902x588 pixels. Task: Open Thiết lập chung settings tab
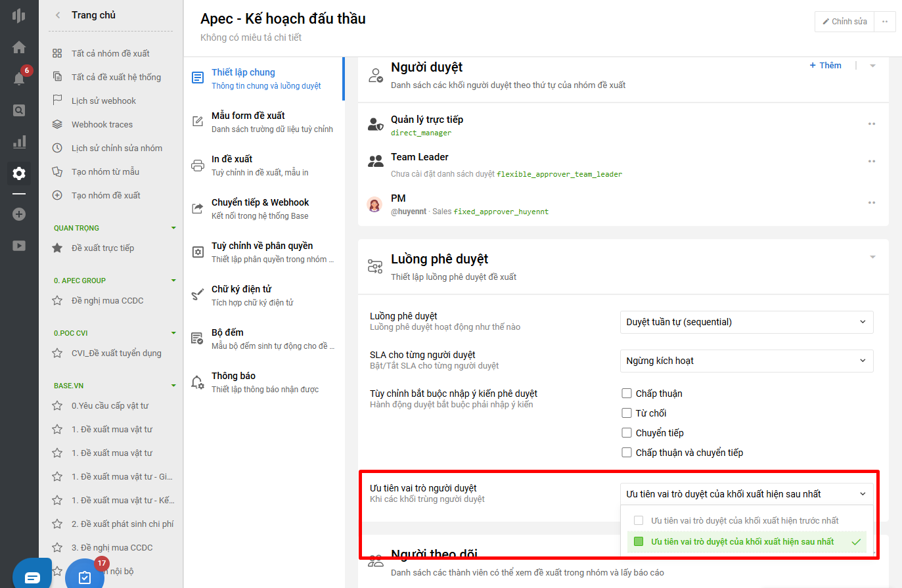(264, 78)
